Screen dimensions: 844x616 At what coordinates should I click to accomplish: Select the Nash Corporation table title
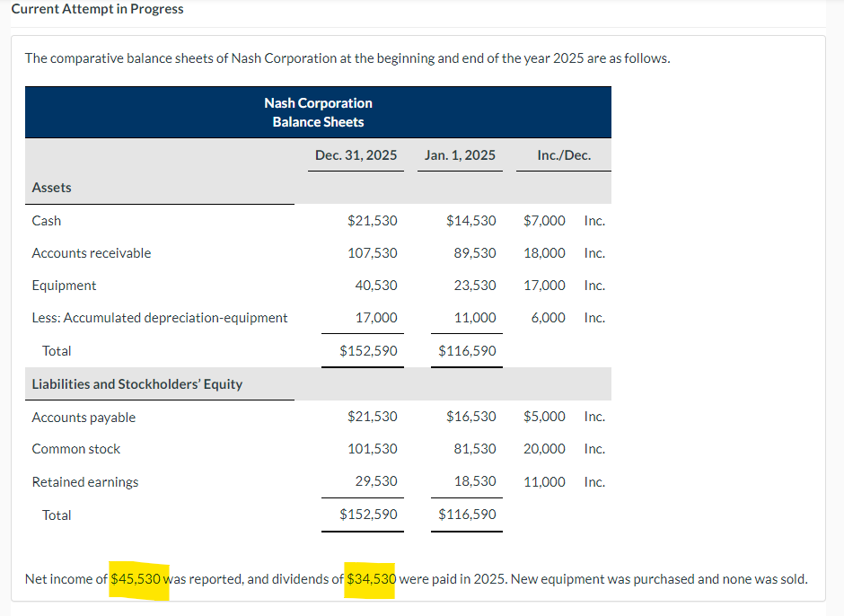tap(318, 103)
